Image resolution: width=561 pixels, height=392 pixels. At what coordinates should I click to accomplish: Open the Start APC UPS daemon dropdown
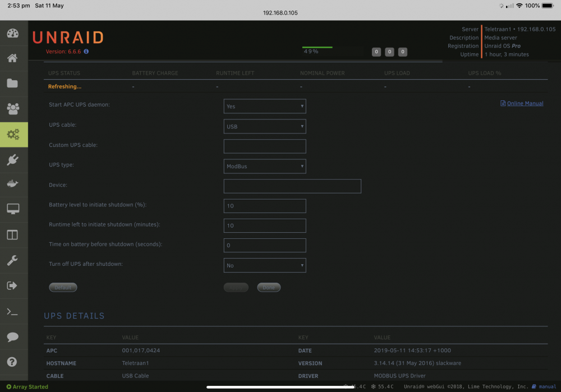click(x=265, y=106)
